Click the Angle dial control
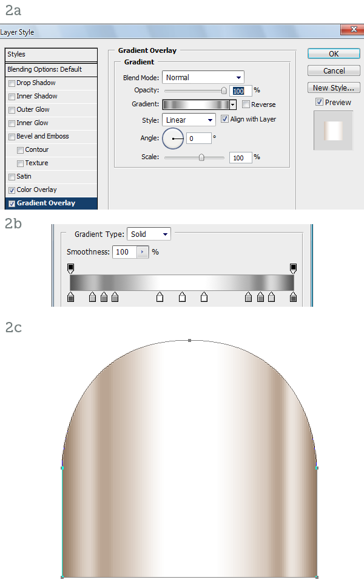This screenshot has width=364, height=588. coord(173,138)
